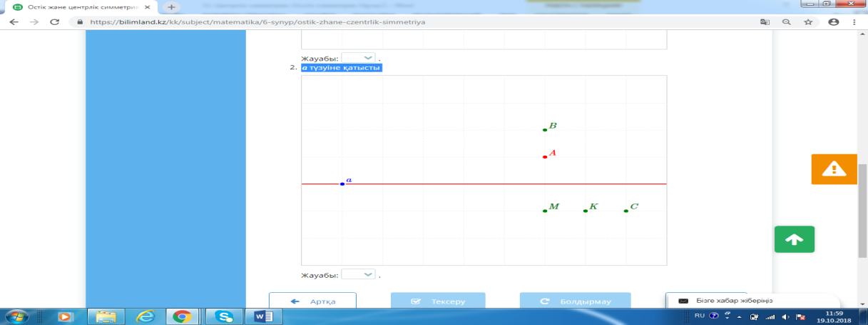Click the Тексеру check button
Image resolution: width=868 pixels, height=325 pixels.
click(438, 301)
